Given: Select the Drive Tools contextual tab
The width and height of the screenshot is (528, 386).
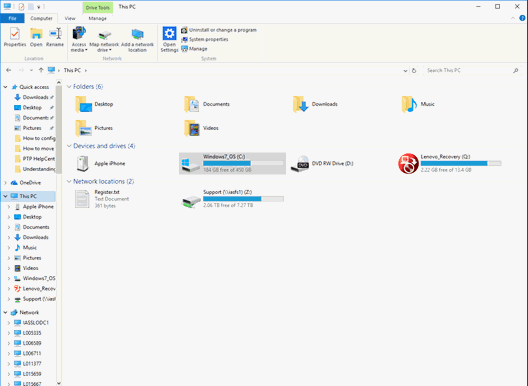Looking at the screenshot, I should [98, 7].
